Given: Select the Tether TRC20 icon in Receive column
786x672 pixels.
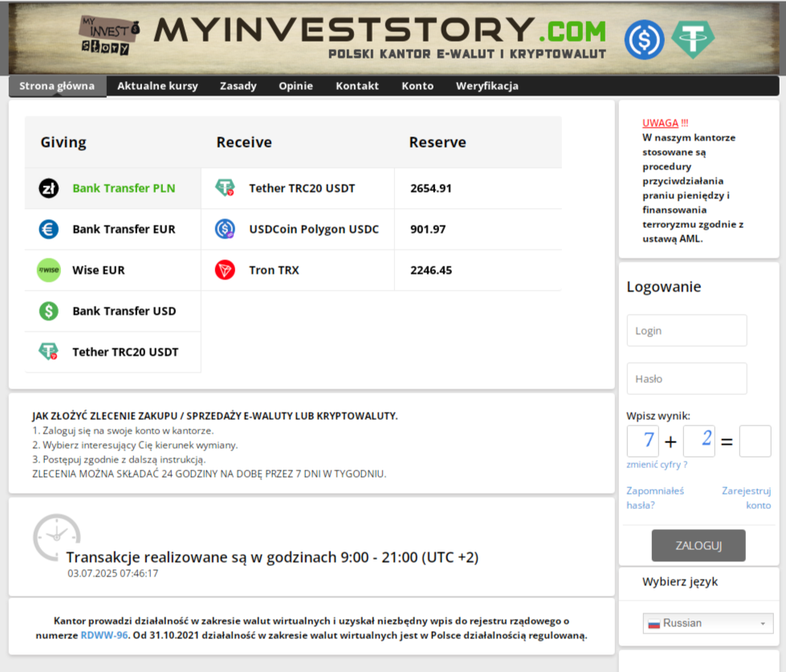Looking at the screenshot, I should pos(225,189).
